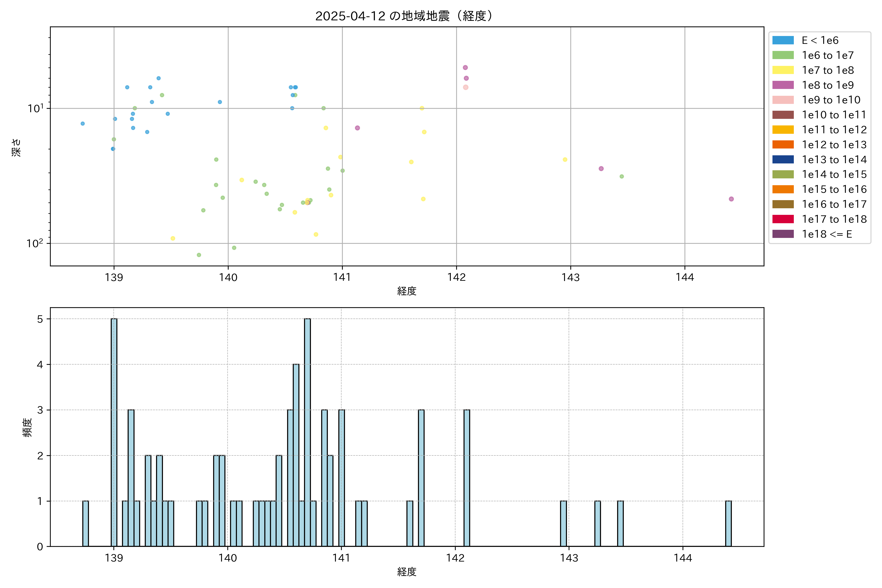882x588 pixels.
Task: Click the red '1e17 to 1e18' legend swatch
Action: click(x=783, y=219)
